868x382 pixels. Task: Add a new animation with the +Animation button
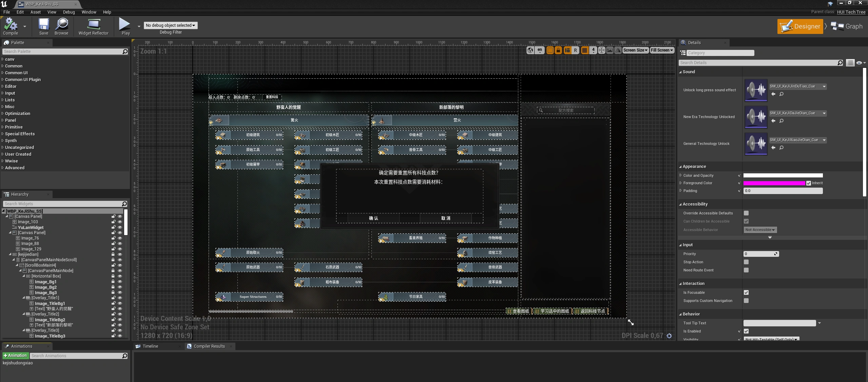click(x=15, y=356)
